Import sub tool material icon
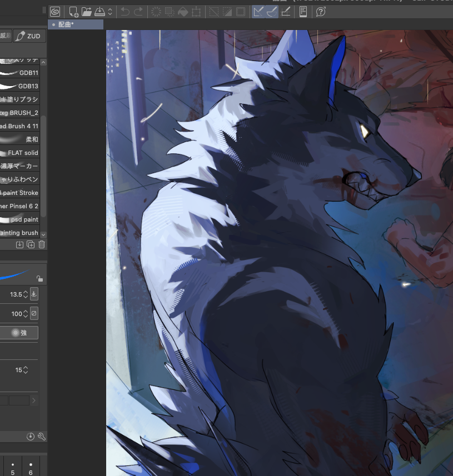 19,245
